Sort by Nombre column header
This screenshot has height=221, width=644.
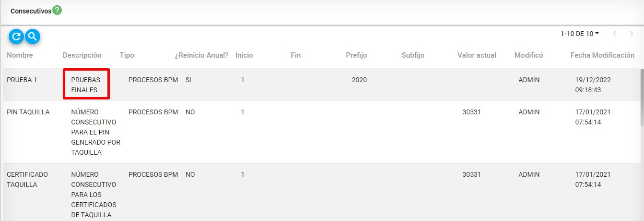point(20,55)
